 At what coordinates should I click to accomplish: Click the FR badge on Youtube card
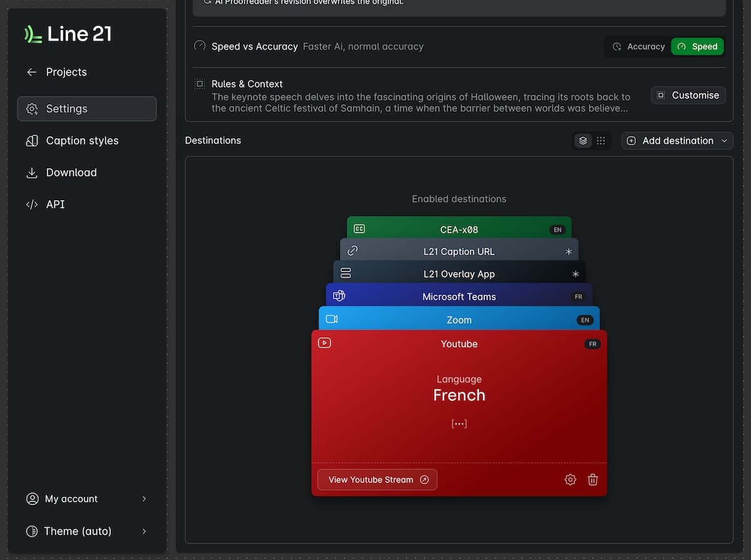click(x=593, y=344)
